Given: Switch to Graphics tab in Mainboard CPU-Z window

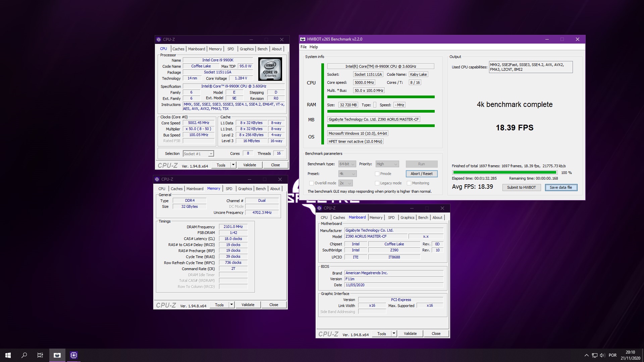Looking at the screenshot, I should (x=408, y=218).
